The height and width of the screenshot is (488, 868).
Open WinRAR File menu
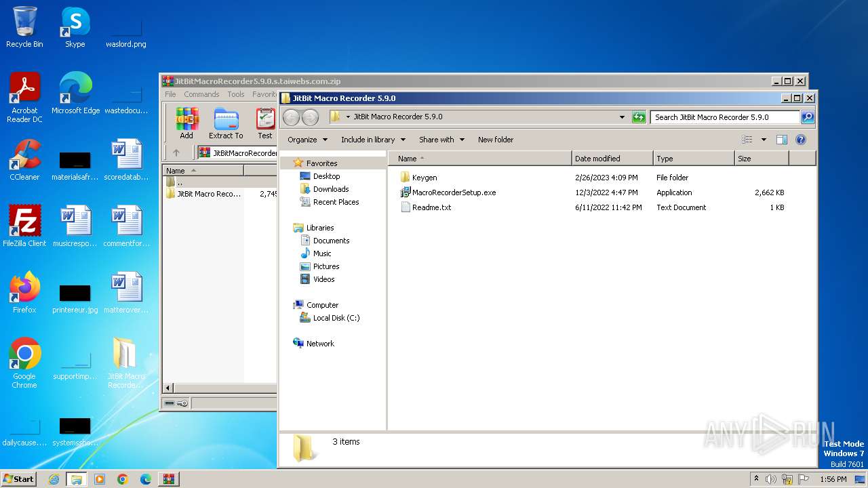click(170, 94)
